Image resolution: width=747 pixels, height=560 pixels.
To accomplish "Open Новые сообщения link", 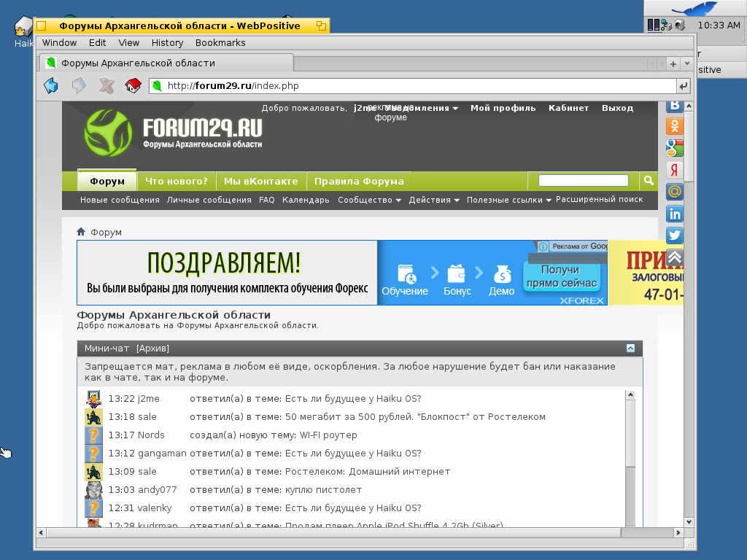I will click(120, 200).
